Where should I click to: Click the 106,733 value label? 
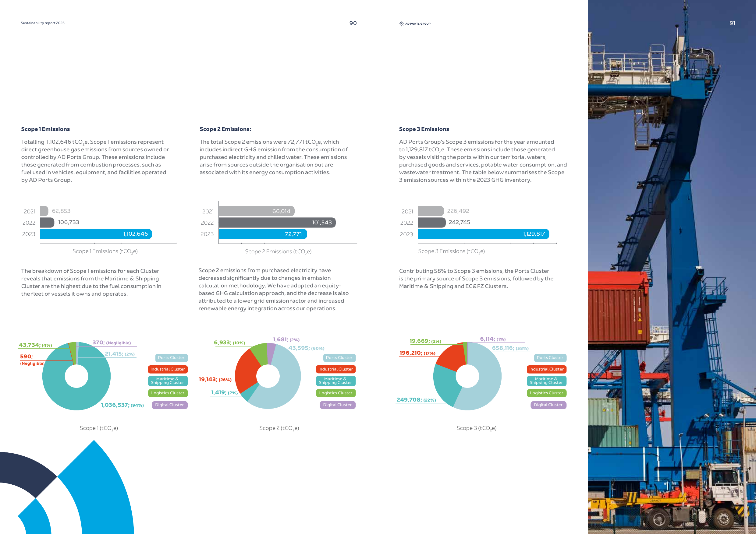[69, 222]
